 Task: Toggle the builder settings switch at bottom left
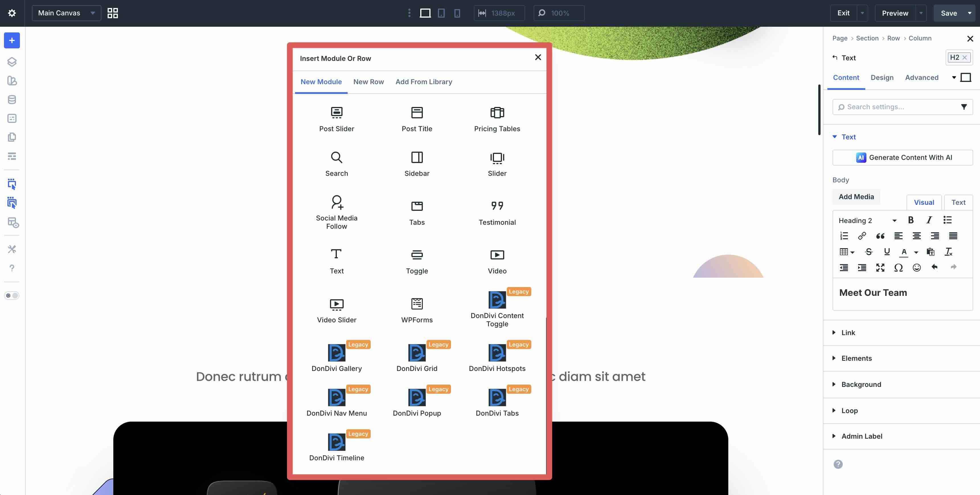pyautogui.click(x=12, y=295)
